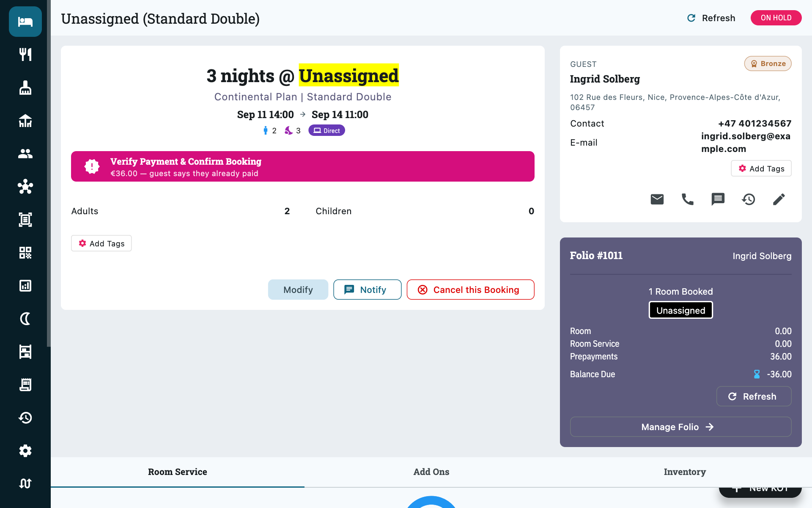View guest history clock icon
This screenshot has width=812, height=508.
coord(749,199)
